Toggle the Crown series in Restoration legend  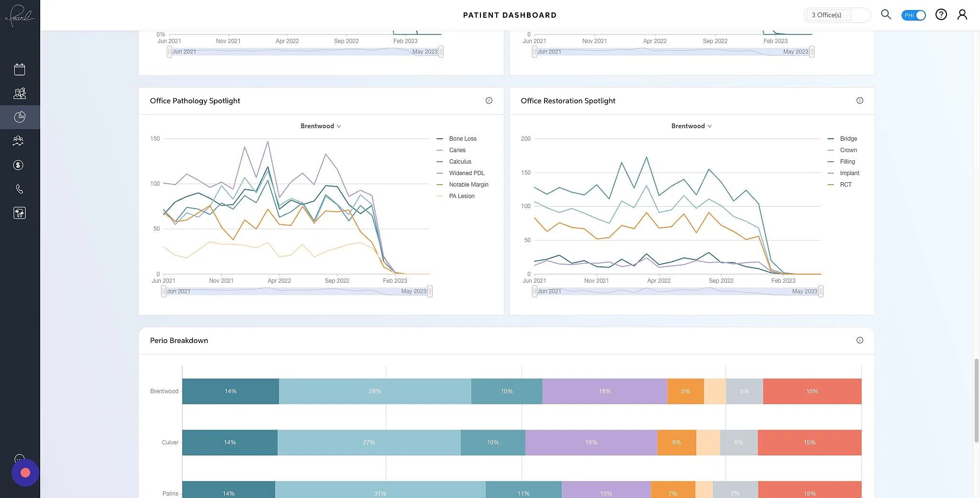coord(847,150)
